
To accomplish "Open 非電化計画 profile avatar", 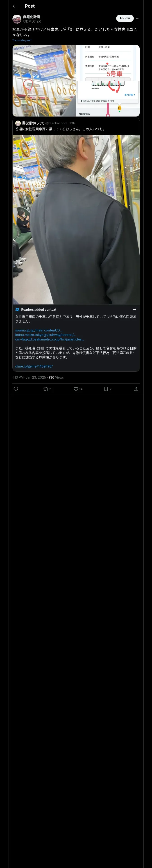I will (17, 19).
